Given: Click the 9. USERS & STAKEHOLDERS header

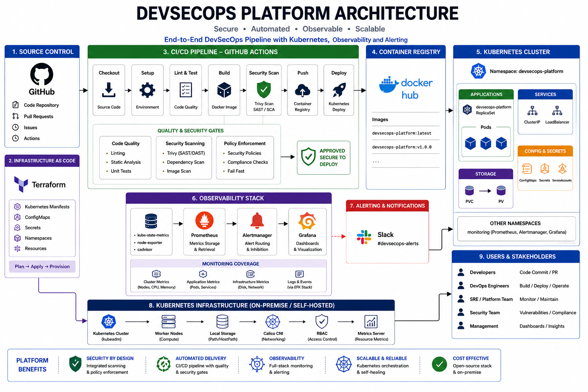Looking at the screenshot, I should (516, 256).
